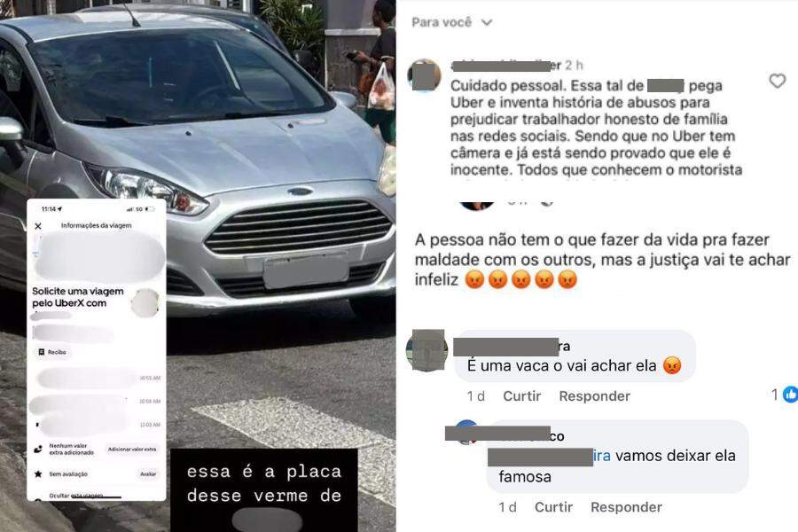Click the blue thumbs-up reaction icon
Screen dimensions: 798x532
790,395
